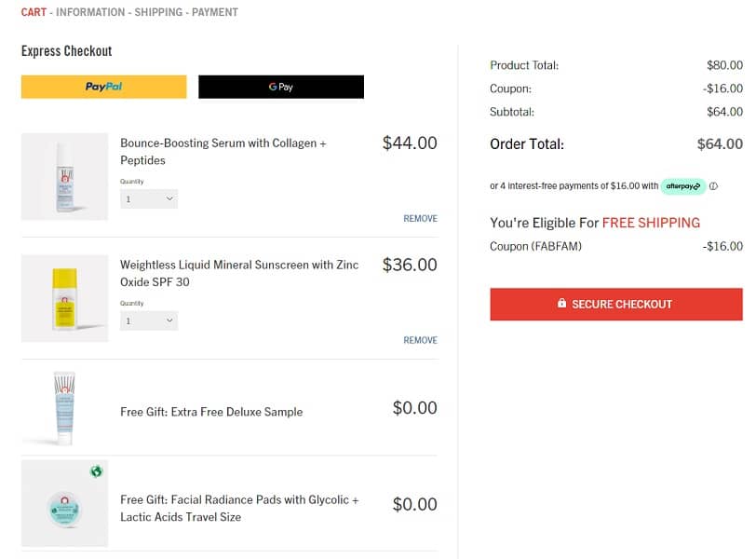The width and height of the screenshot is (756, 559).
Task: Click the green globe badge on Radiance Pads
Action: [x=96, y=472]
